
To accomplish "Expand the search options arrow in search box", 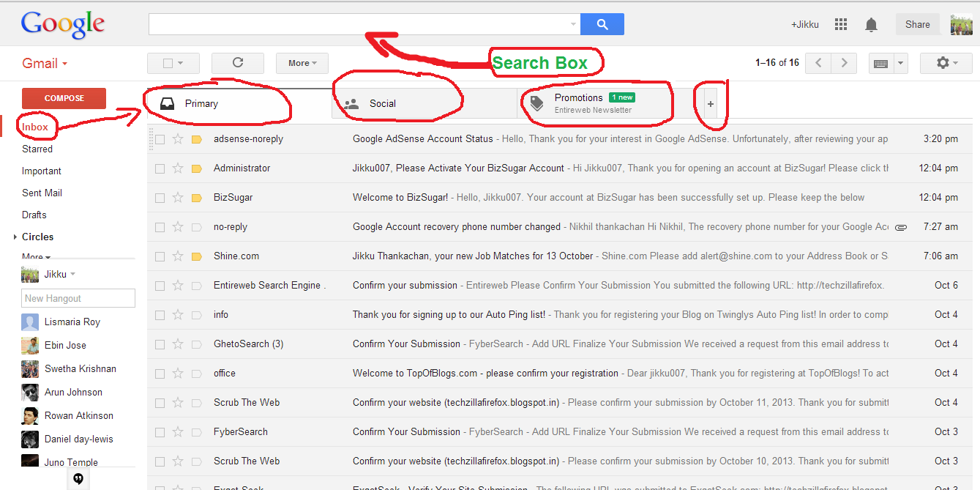I will pos(573,25).
